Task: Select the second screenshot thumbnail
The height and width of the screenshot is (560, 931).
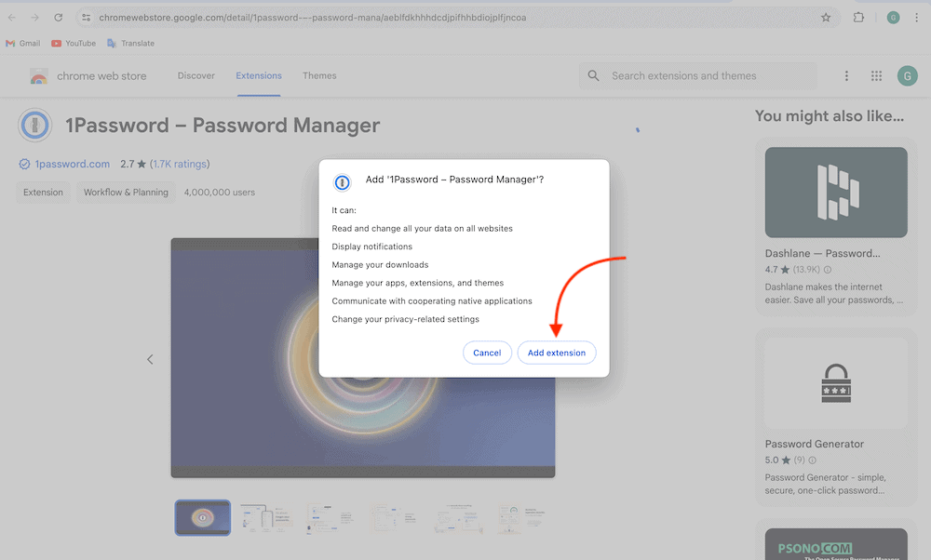Action: [267, 518]
